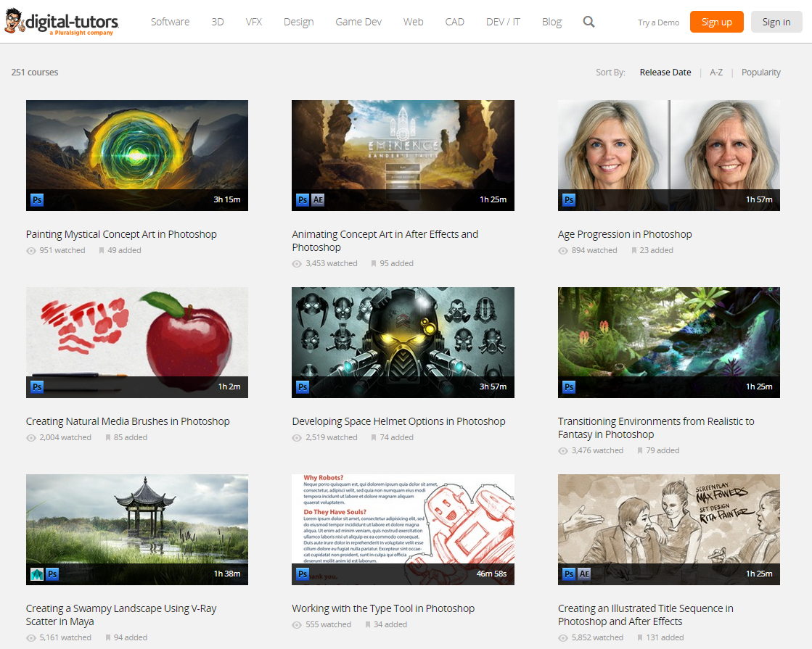Viewport: 812px width, 649px height.
Task: Sort courses A-Z
Action: [x=716, y=73]
